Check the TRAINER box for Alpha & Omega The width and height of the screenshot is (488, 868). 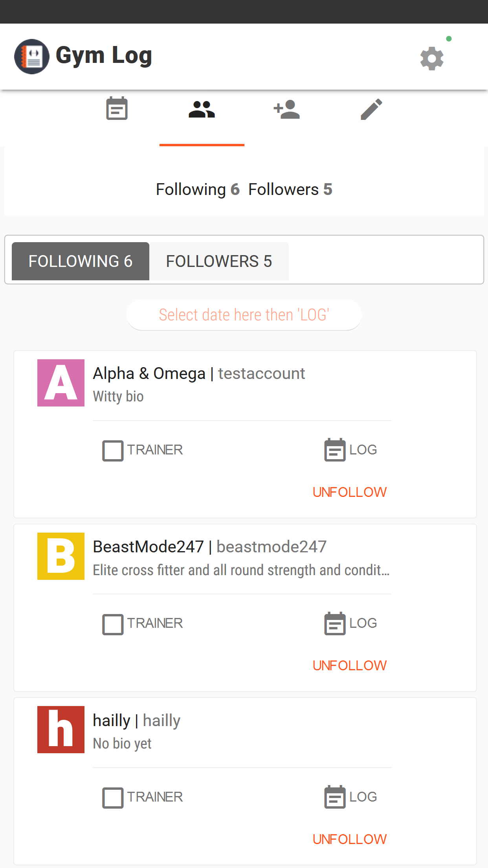click(113, 451)
